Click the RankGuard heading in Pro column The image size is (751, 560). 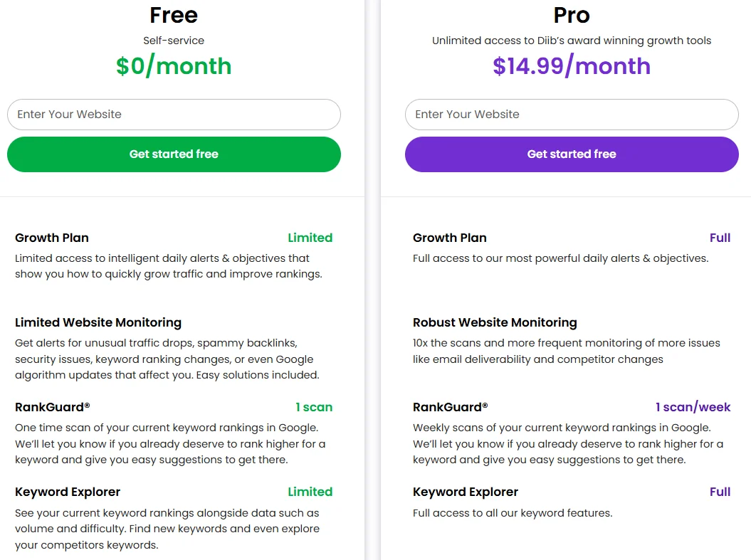pos(450,407)
